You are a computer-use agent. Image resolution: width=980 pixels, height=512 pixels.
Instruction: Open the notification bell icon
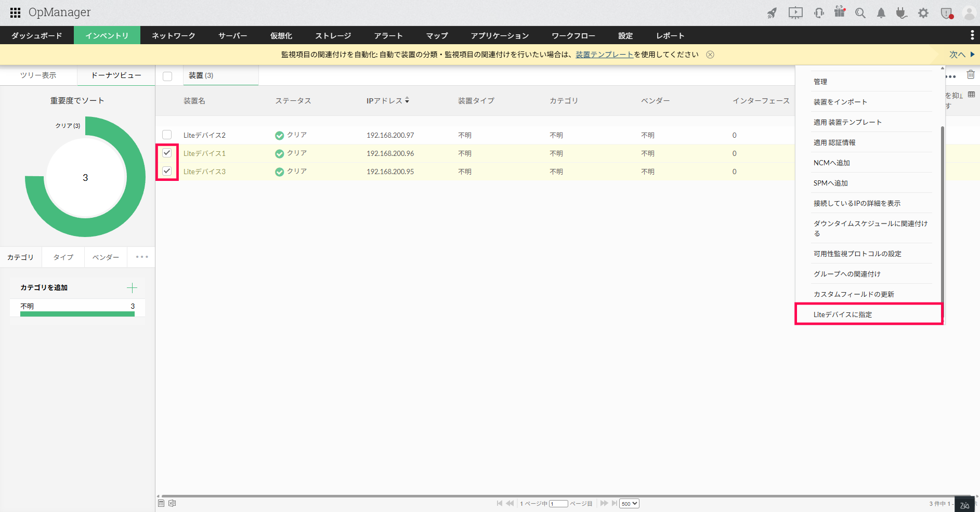(x=881, y=13)
